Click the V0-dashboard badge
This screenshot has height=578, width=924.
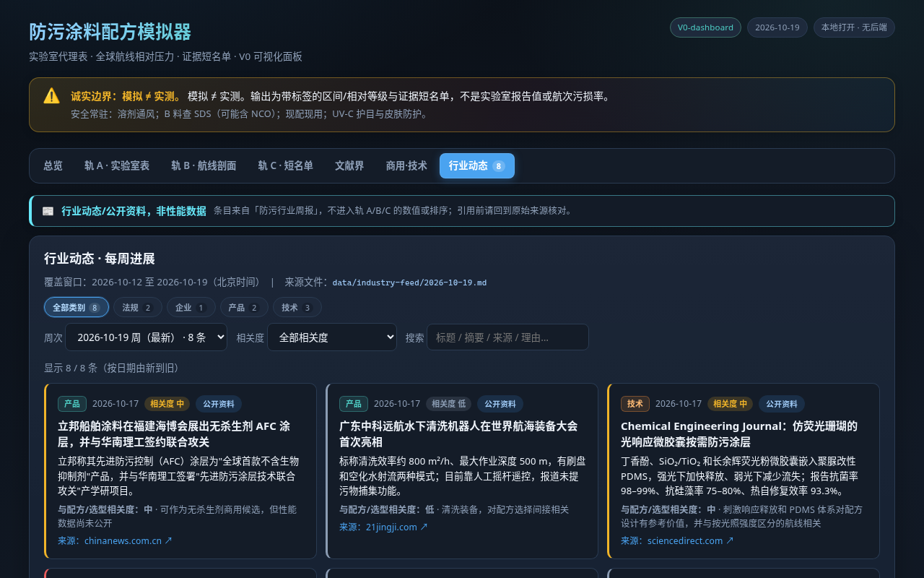(705, 27)
